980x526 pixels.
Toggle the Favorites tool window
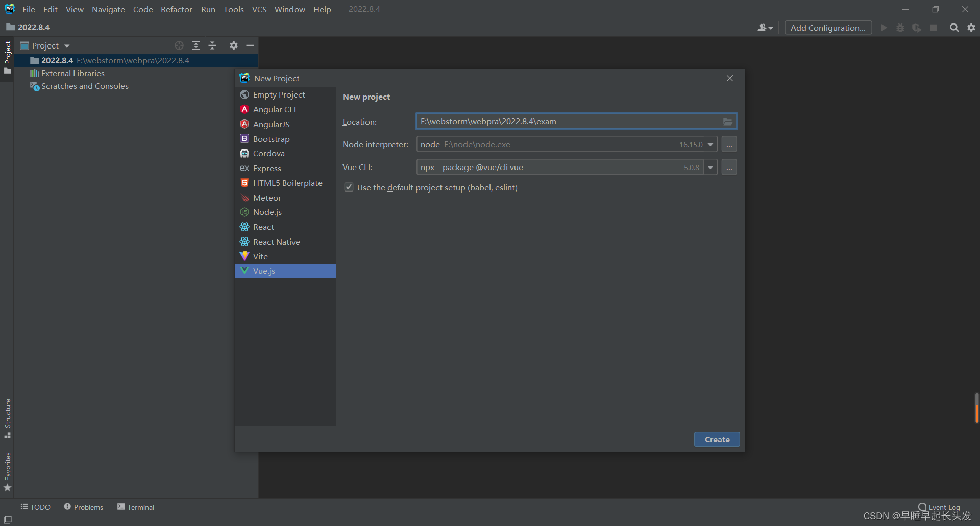tap(8, 470)
